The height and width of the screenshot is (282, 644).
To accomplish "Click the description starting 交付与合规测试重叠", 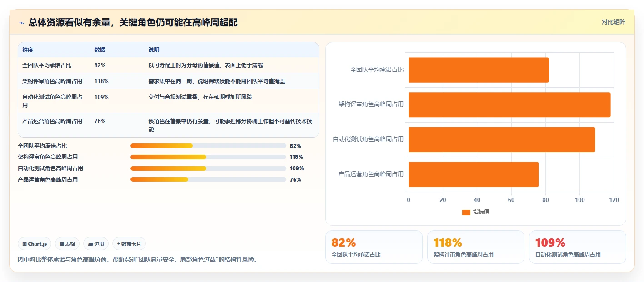I will pyautogui.click(x=200, y=97).
